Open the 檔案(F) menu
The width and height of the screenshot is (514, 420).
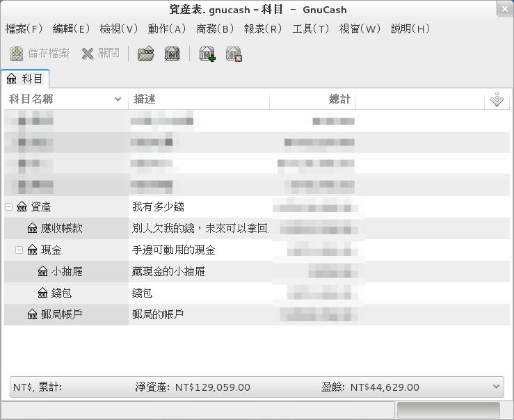(24, 29)
